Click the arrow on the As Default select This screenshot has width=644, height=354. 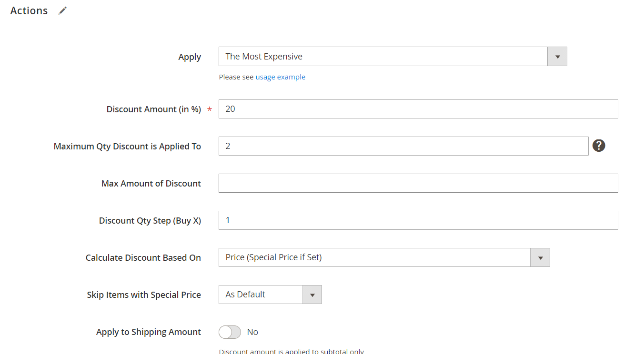point(312,295)
